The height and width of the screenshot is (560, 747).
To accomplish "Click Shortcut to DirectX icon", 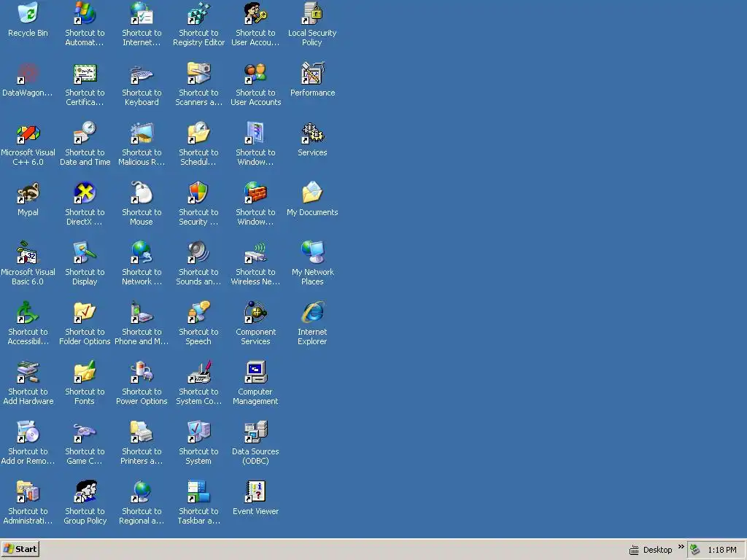I will click(x=85, y=192).
